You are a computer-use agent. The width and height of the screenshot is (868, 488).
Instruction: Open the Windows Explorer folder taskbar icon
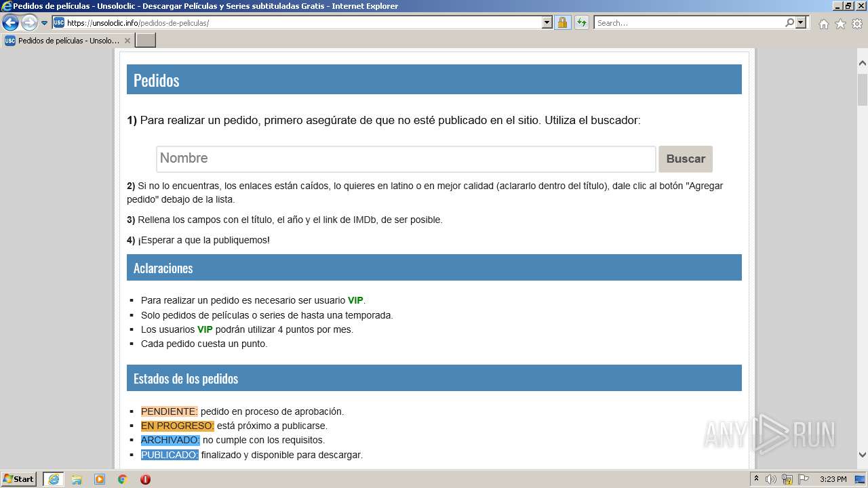click(x=77, y=479)
